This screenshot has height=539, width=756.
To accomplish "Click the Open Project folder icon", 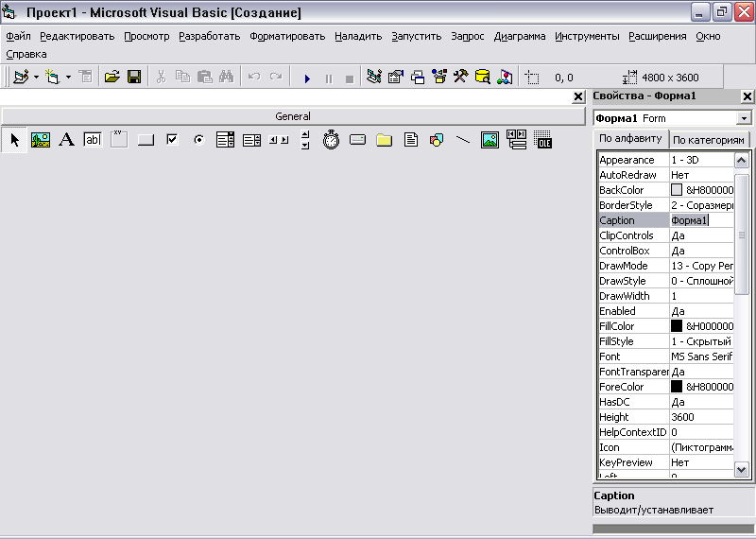I will tap(112, 77).
